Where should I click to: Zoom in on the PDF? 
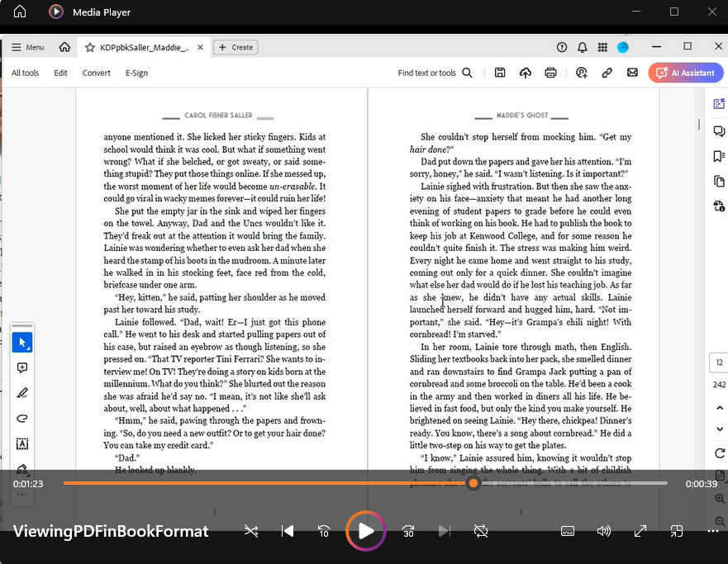coord(720,499)
